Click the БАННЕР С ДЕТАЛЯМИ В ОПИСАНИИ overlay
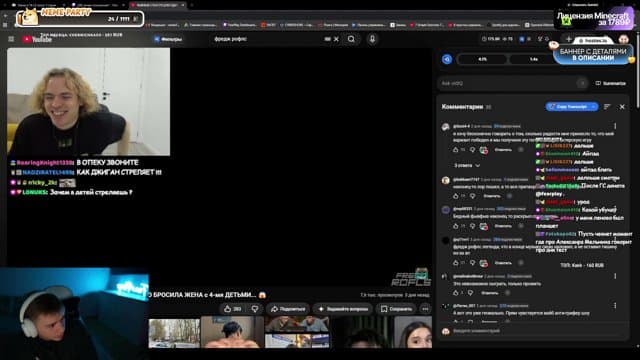640x360 pixels. [593, 54]
